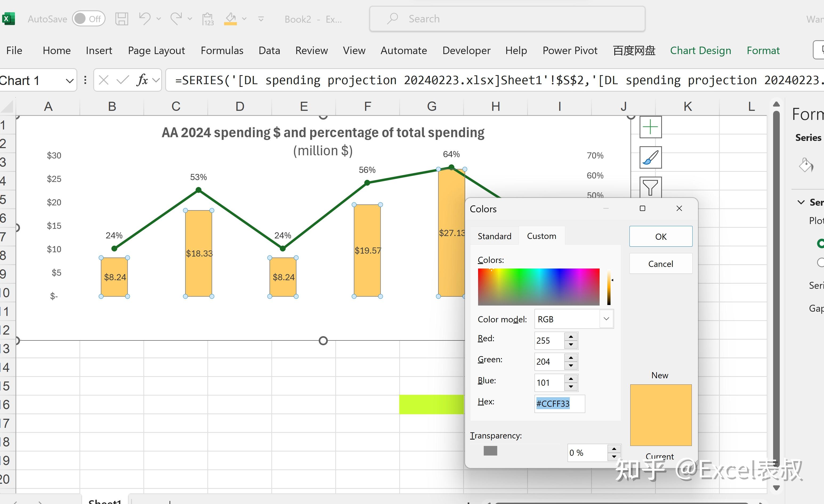The height and width of the screenshot is (504, 824).
Task: Decrease the Blue value with down arrow
Action: [571, 387]
